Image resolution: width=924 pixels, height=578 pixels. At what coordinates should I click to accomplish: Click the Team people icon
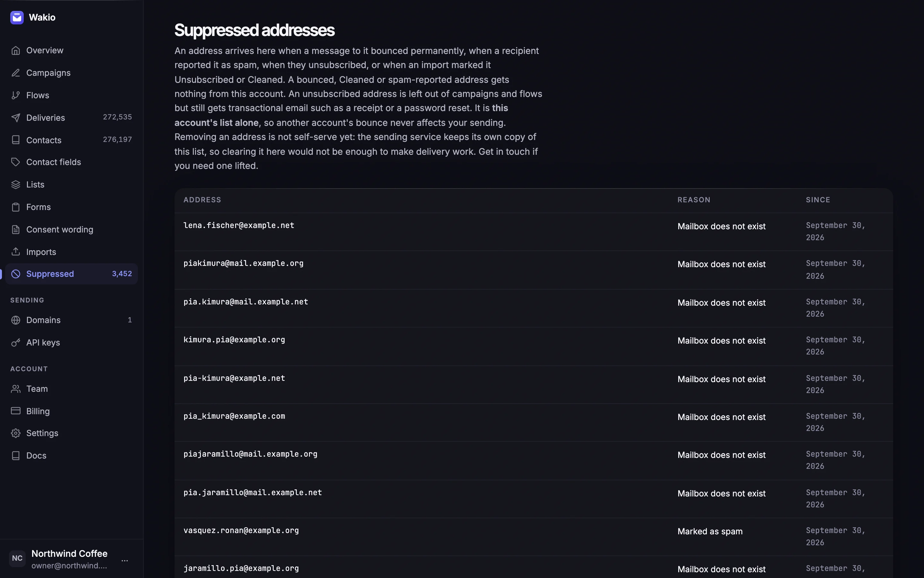[x=16, y=389]
